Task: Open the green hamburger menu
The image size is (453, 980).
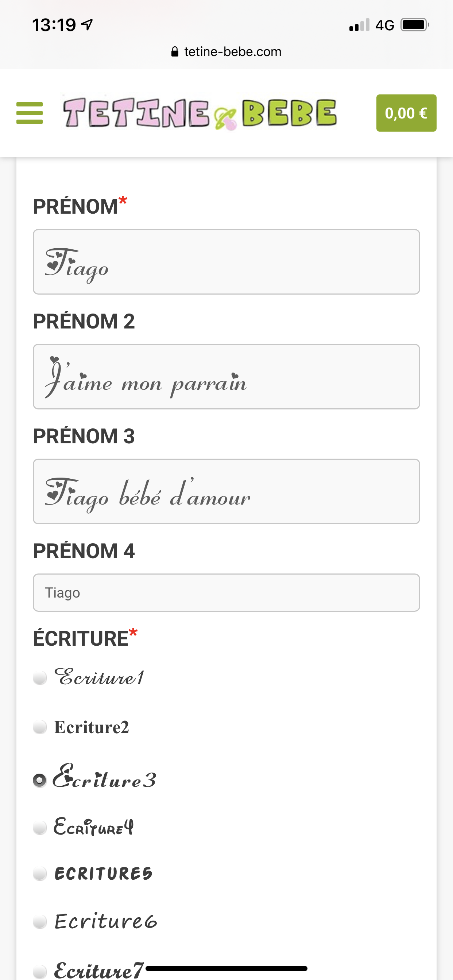Action: point(29,113)
